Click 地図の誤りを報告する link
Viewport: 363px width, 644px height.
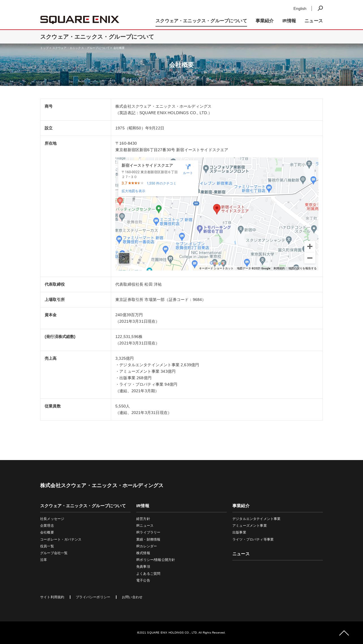click(x=302, y=268)
